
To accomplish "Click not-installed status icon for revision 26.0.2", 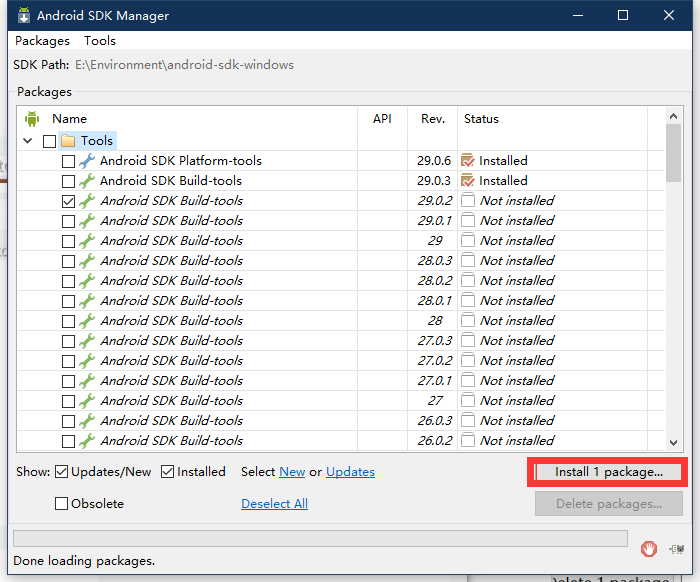I will [x=467, y=441].
